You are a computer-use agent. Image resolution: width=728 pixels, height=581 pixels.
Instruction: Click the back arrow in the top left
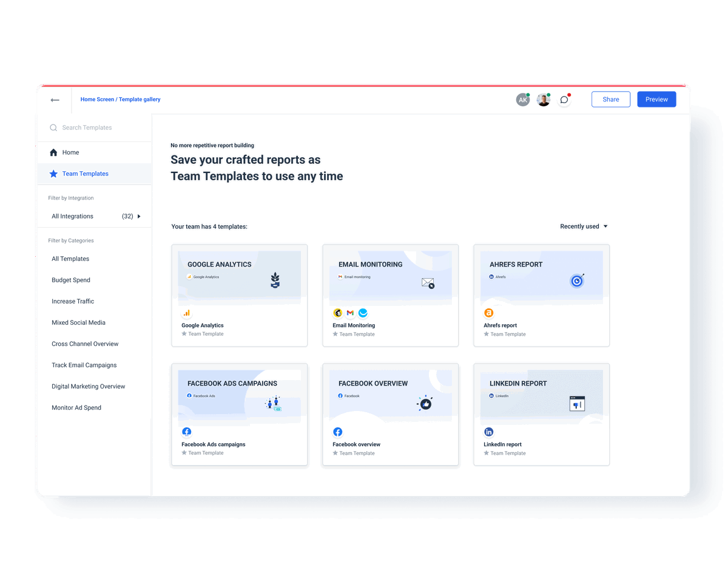click(55, 100)
